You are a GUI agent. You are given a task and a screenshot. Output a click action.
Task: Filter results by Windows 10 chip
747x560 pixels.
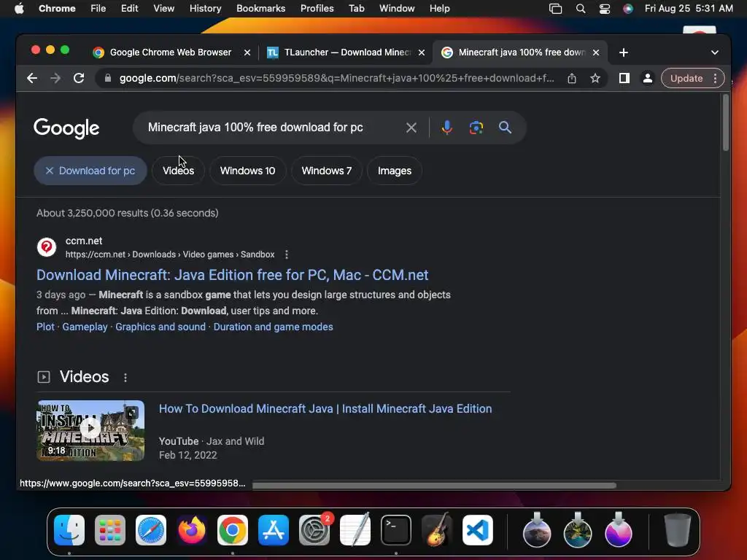(x=248, y=171)
